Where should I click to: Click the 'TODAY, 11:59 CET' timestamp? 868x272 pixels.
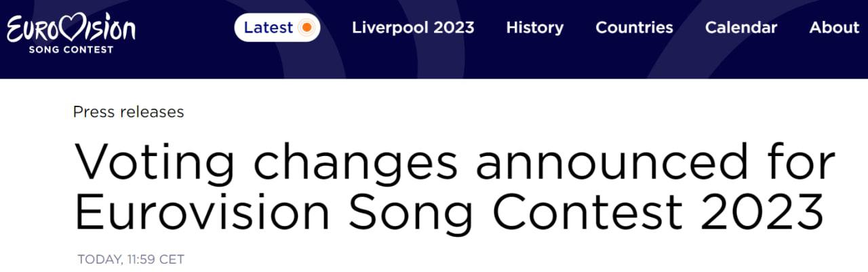coord(131,259)
